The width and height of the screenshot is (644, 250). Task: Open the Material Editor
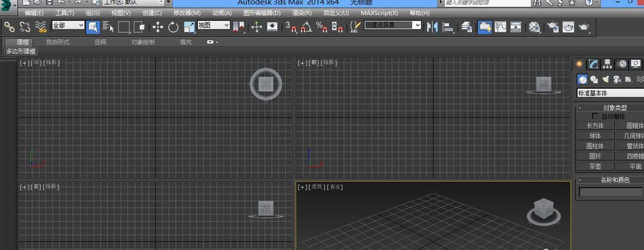point(534,27)
